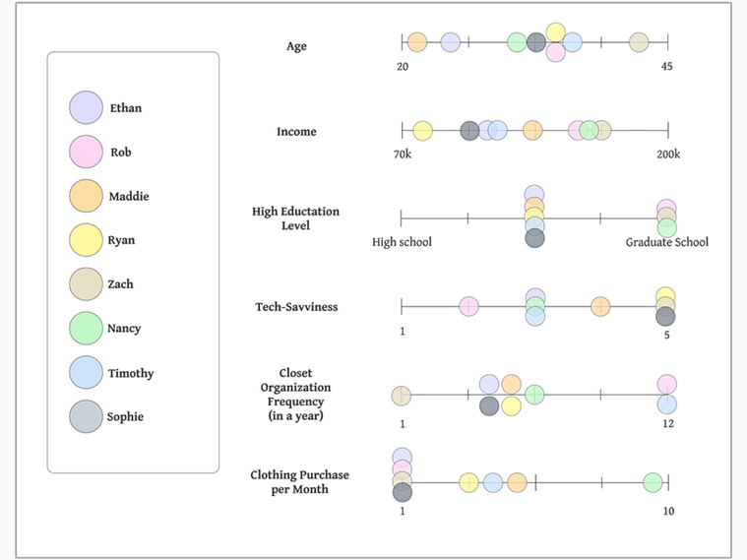Image resolution: width=747 pixels, height=560 pixels.
Task: Click the Graduate School scale label
Action: [667, 242]
